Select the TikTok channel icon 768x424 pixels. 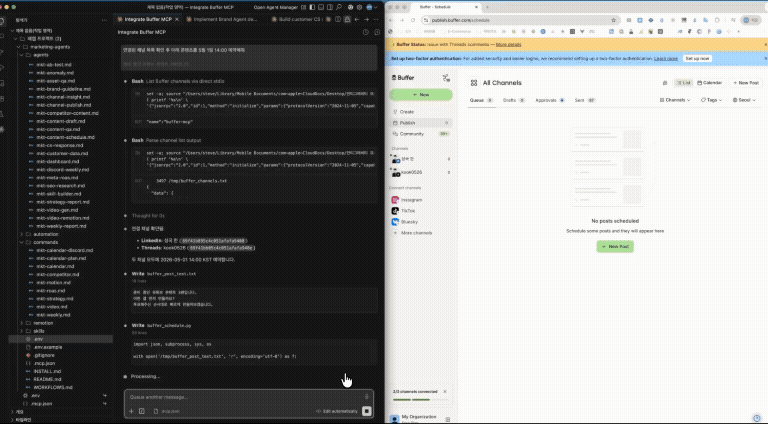click(395, 211)
